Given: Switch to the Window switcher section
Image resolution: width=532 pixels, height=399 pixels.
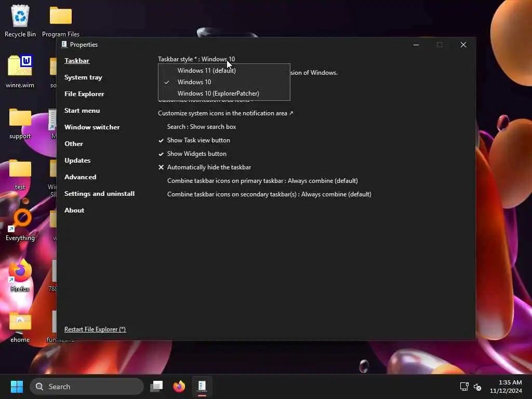Looking at the screenshot, I should point(92,127).
